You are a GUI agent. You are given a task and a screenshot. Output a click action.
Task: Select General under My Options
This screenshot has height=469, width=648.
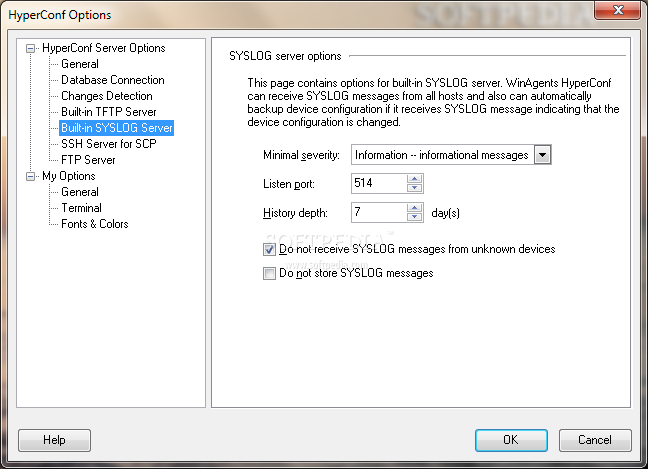(x=80, y=192)
